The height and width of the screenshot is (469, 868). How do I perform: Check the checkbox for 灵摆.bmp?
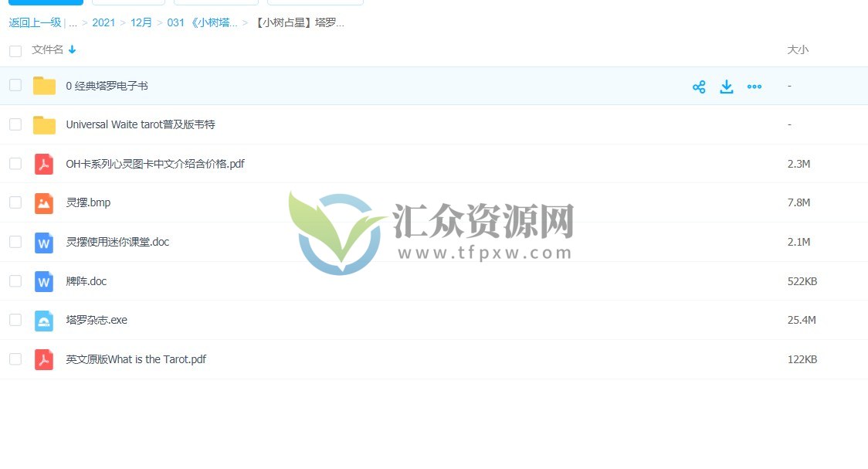coord(15,202)
